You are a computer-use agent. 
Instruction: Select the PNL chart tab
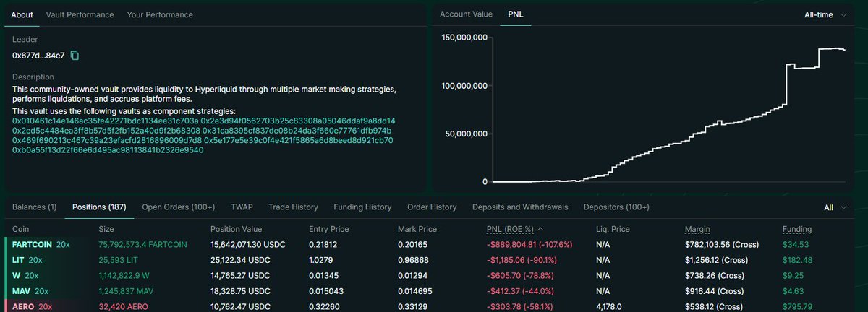point(516,14)
